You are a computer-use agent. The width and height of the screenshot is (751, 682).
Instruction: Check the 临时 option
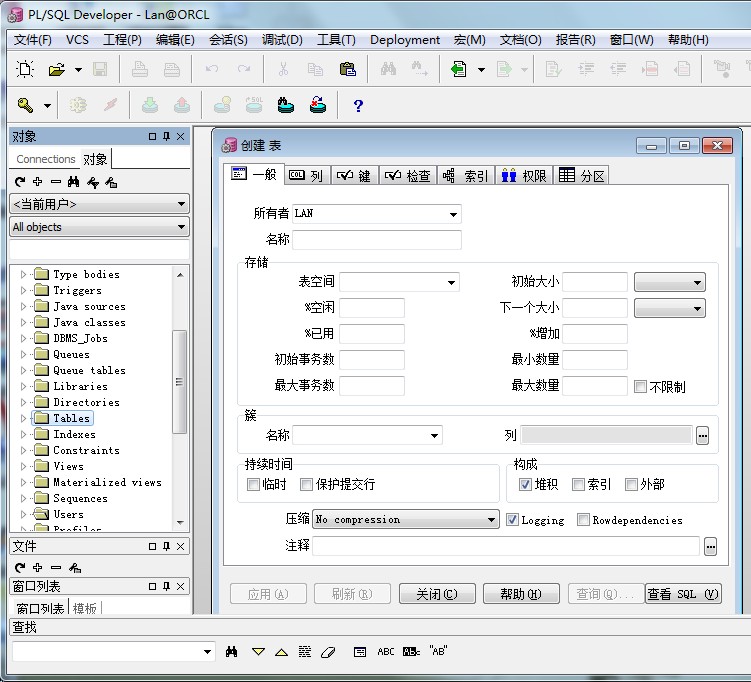[253, 485]
